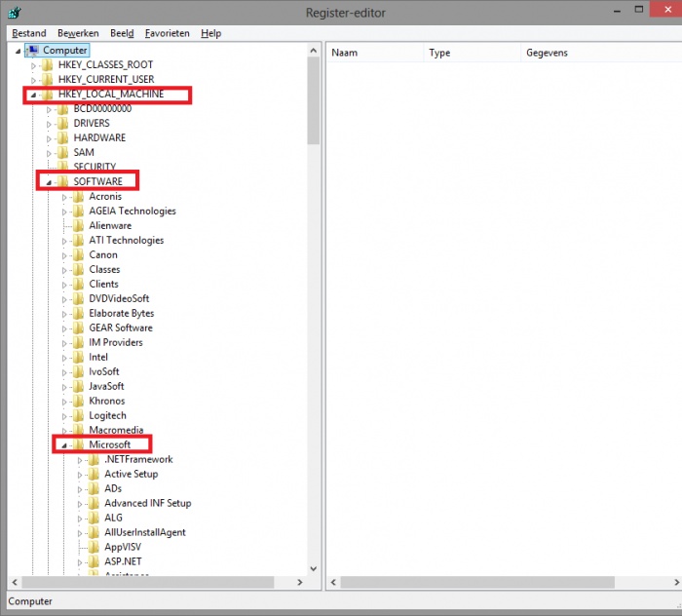Open the Bewerken menu

tap(78, 33)
